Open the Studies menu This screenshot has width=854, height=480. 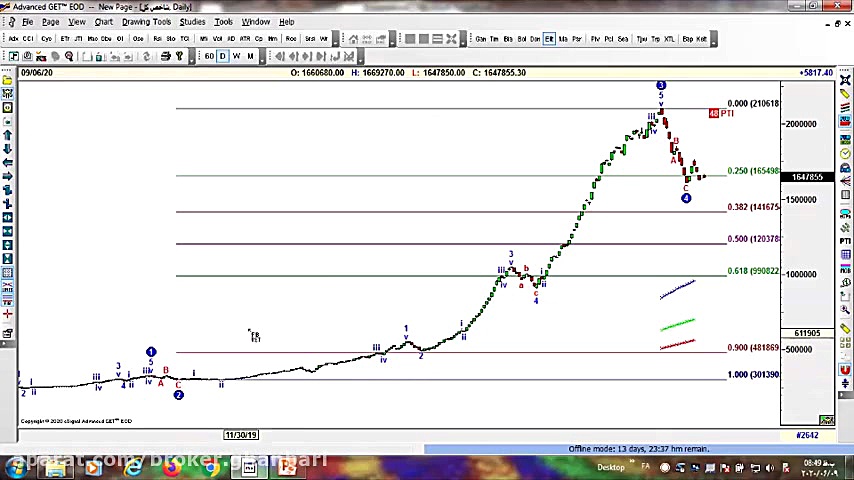[x=192, y=21]
